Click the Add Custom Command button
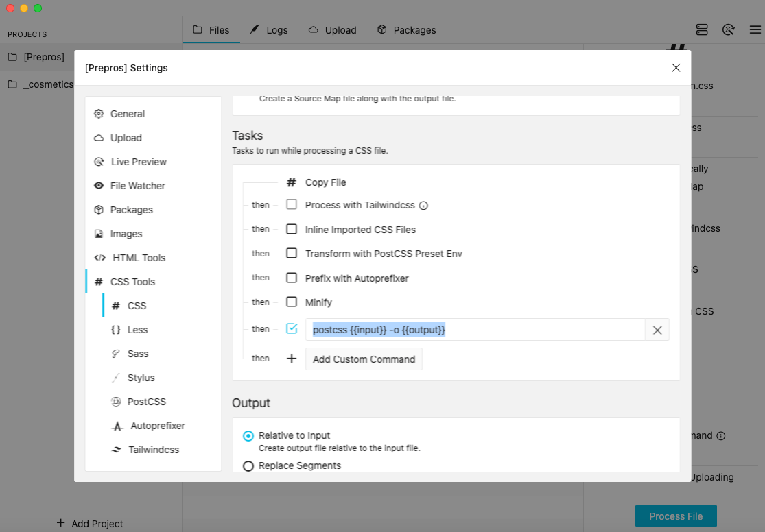This screenshot has width=765, height=532. coord(364,359)
